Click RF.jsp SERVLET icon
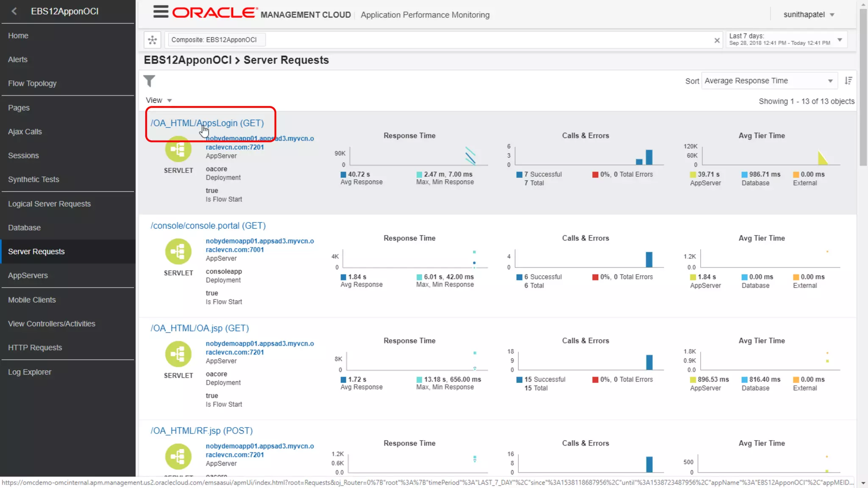The width and height of the screenshot is (868, 488). coord(178,457)
